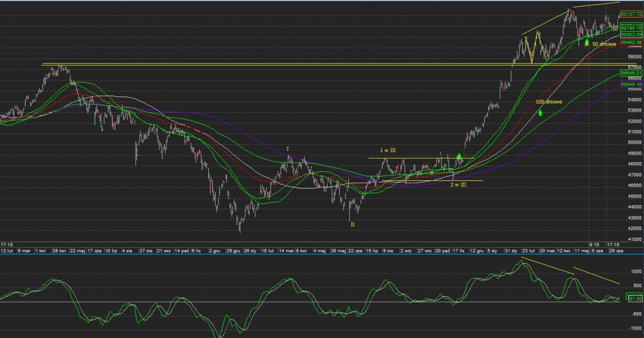Select wave label 'II' below the 22 cze low
644x338 pixels.
pos(353,224)
